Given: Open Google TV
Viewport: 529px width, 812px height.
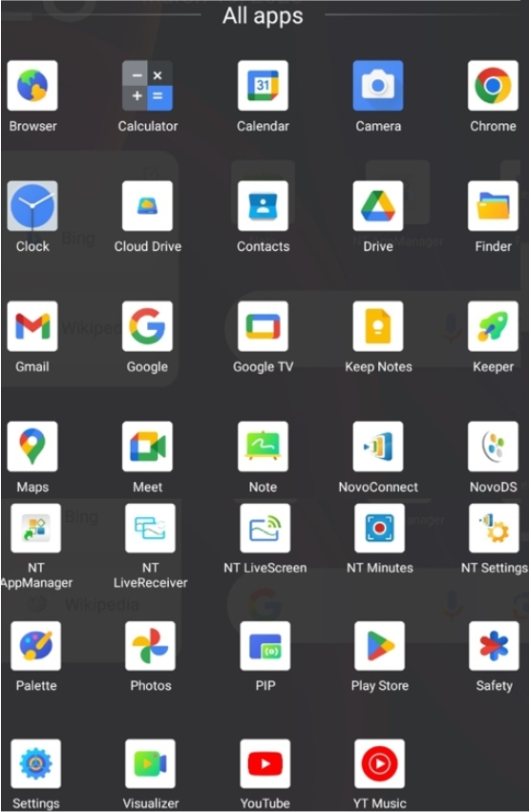Looking at the screenshot, I should (264, 326).
